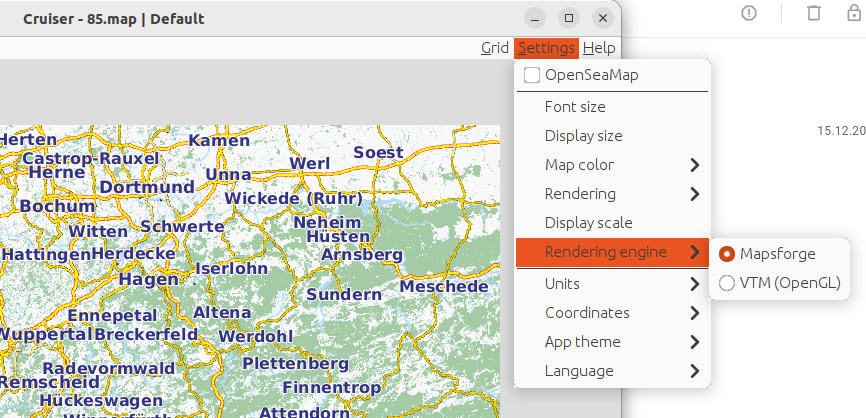
Task: Maximize the Cruiser window
Action: coord(568,18)
